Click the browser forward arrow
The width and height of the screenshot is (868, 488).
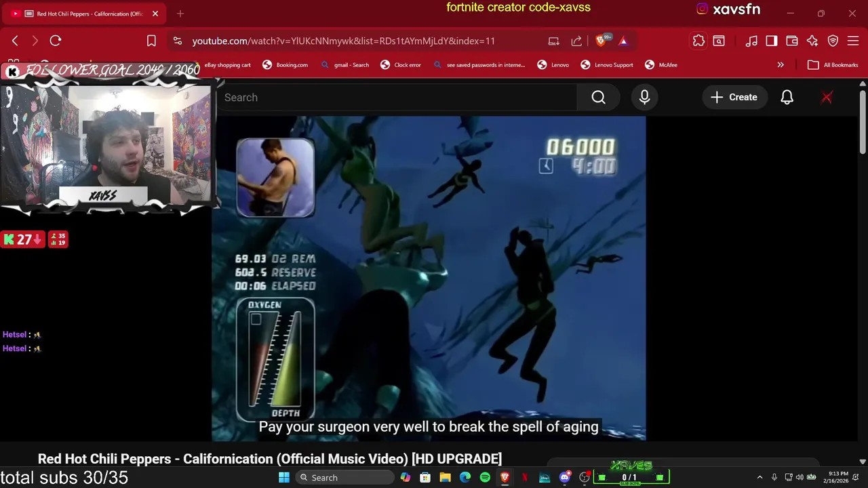tap(35, 41)
